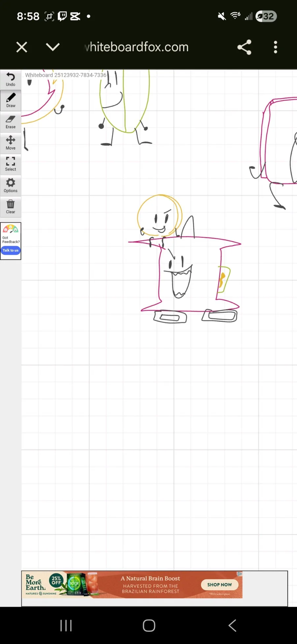
Task: Close the browser tab with X
Action: tap(22, 47)
